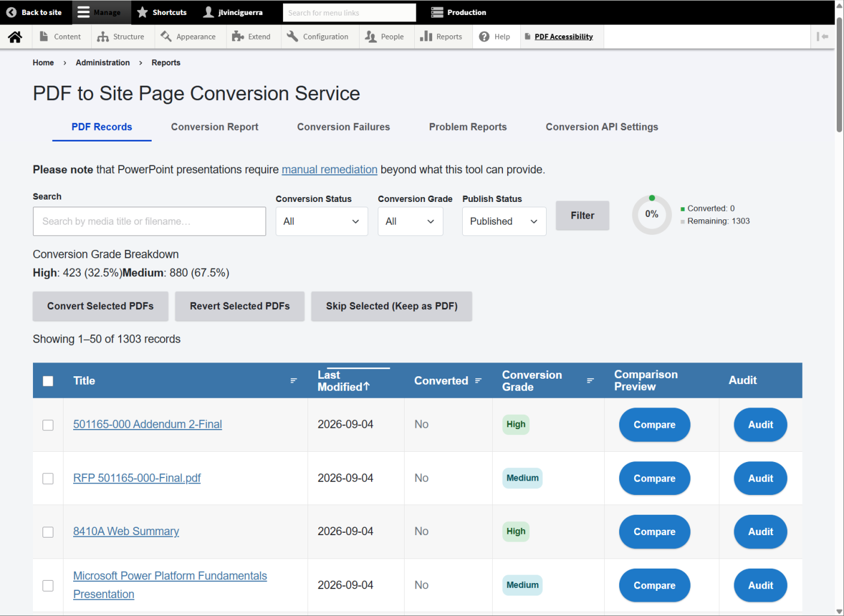Click Compare for Microsoft Power Platform Fundamentals
844x616 pixels.
pyautogui.click(x=655, y=585)
